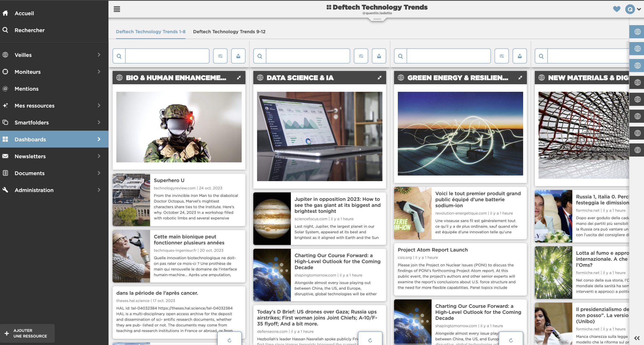Click the Jupiter article thumbnail
The width and height of the screenshot is (644, 345).
pyautogui.click(x=272, y=219)
